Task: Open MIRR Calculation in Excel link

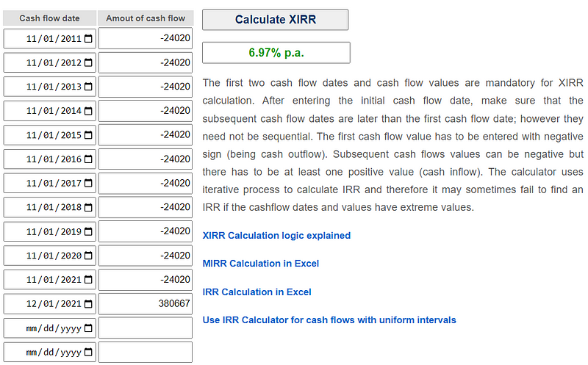Action: [x=260, y=264]
